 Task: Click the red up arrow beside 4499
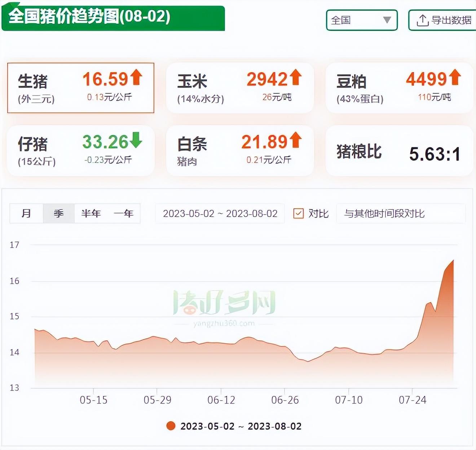pyautogui.click(x=455, y=77)
